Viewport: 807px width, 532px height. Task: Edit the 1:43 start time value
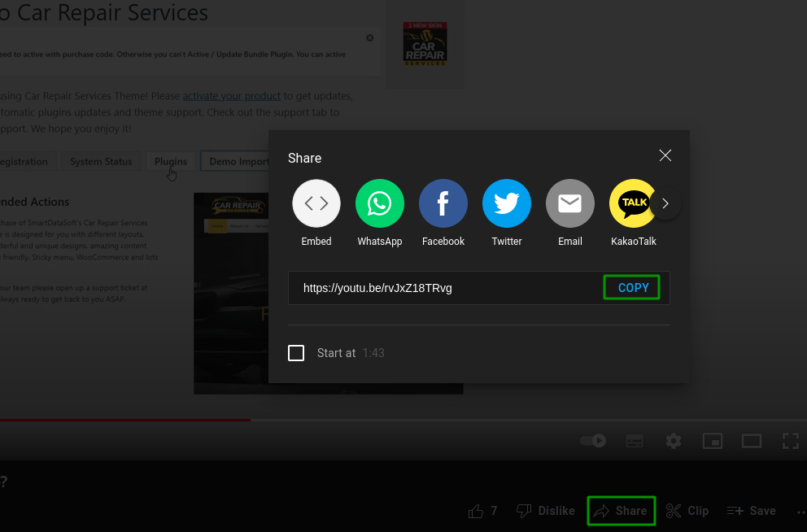(373, 353)
